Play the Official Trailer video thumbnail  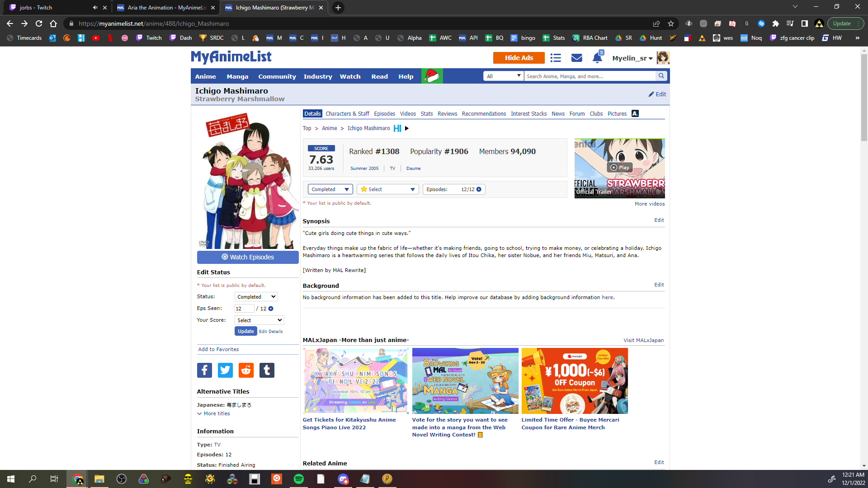(x=619, y=168)
